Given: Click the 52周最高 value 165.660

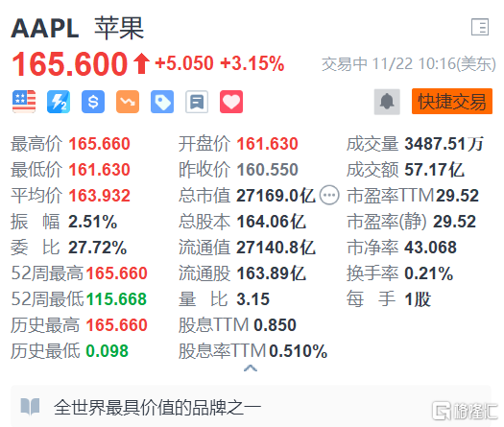Looking at the screenshot, I should tap(116, 273).
